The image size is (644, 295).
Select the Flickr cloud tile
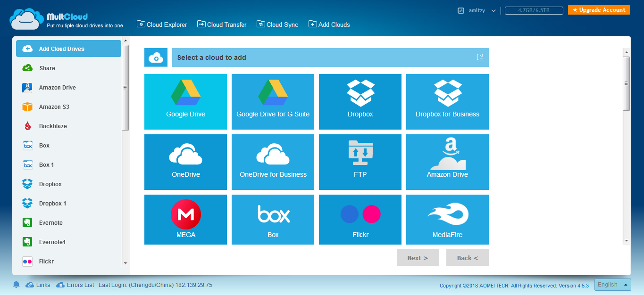[360, 220]
